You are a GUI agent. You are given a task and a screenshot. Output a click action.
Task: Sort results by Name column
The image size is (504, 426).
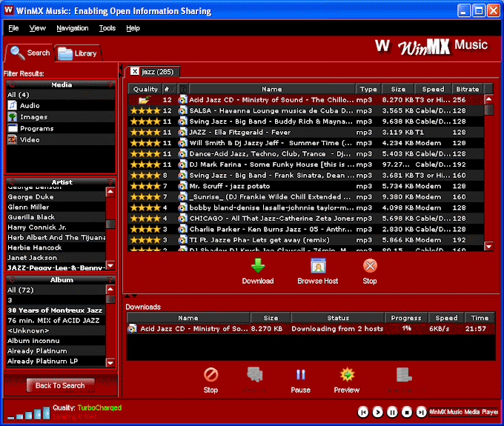(x=272, y=89)
